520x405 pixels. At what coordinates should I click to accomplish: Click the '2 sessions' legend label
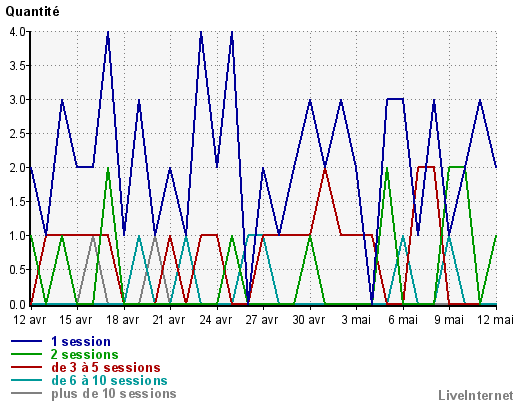pyautogui.click(x=85, y=354)
